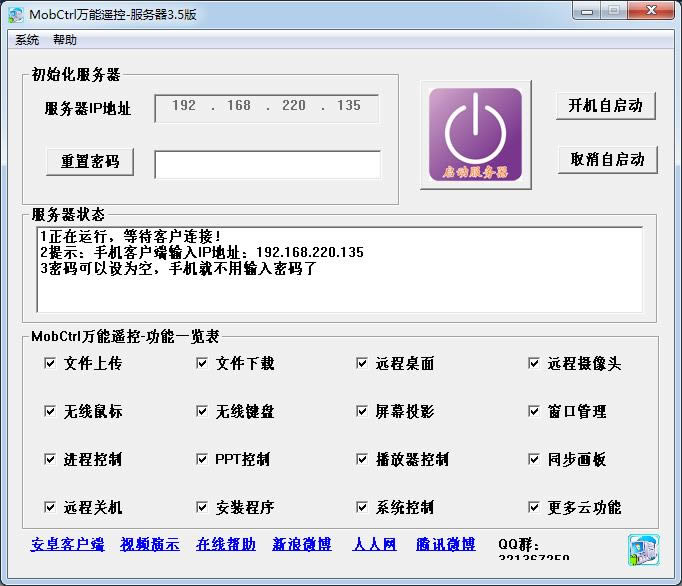
Task: Click the 在线帮助 link
Action: pos(226,545)
